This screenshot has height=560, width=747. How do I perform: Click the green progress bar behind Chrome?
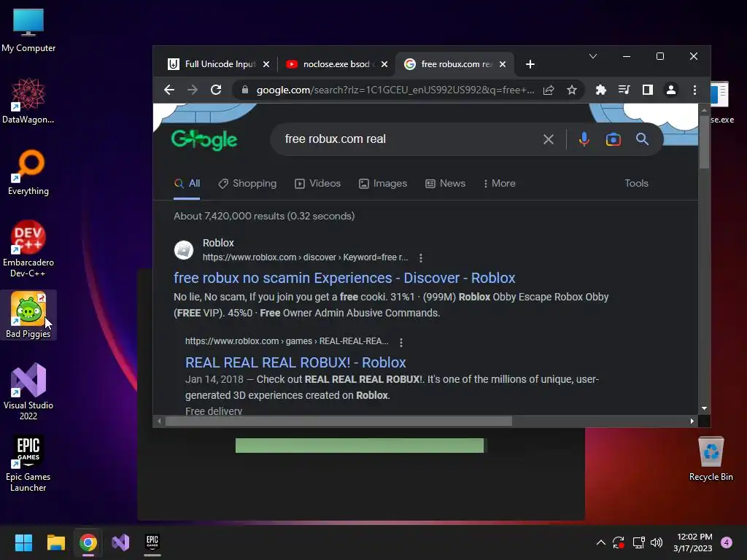(x=359, y=446)
